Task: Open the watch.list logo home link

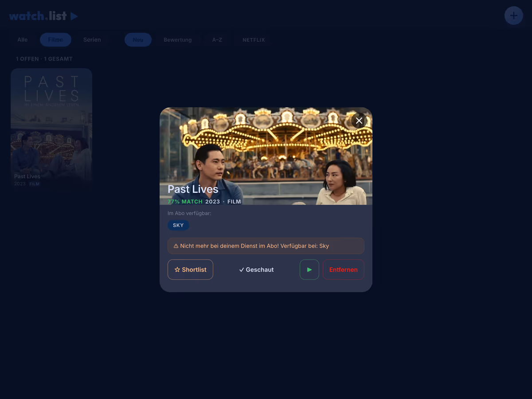Action: coord(43,16)
